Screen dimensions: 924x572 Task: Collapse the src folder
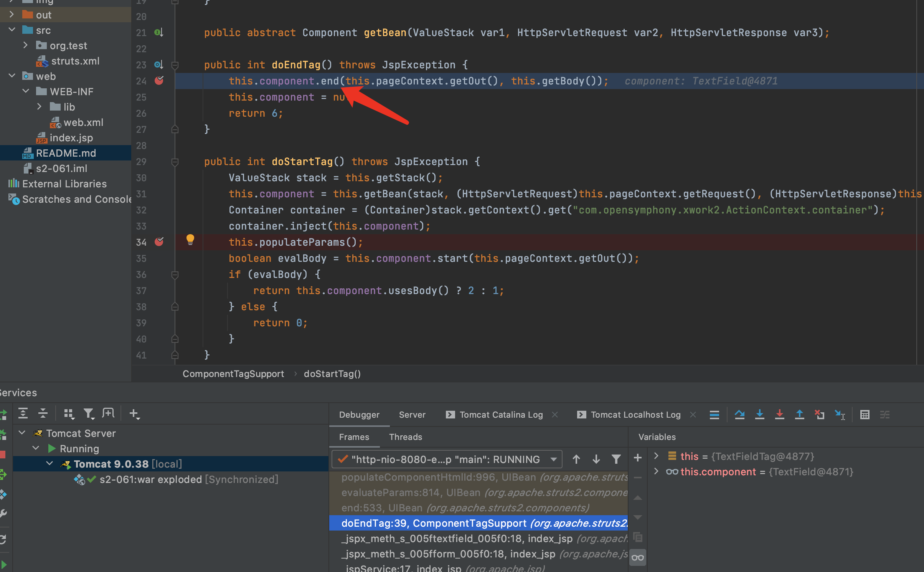click(12, 30)
